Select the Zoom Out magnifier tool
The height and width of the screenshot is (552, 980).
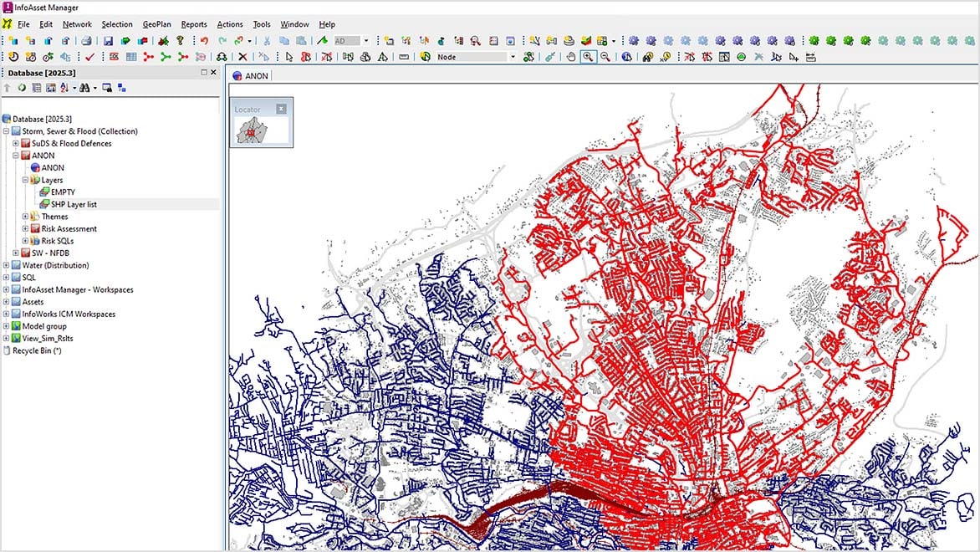606,57
